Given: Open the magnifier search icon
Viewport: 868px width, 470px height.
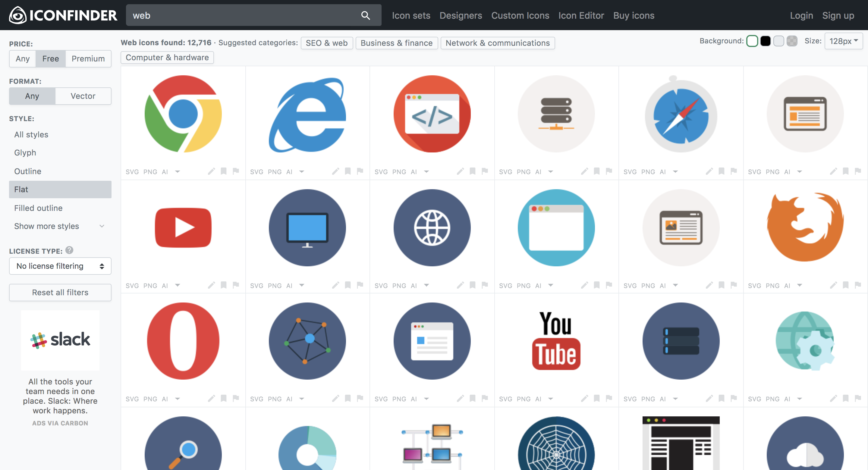Looking at the screenshot, I should tap(183, 443).
